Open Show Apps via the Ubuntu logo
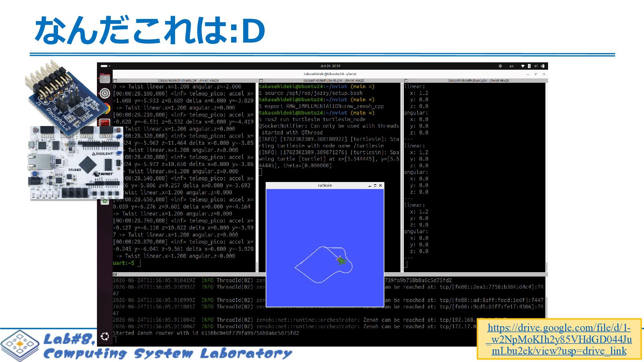Image resolution: width=644 pixels, height=362 pixels. coord(105,337)
